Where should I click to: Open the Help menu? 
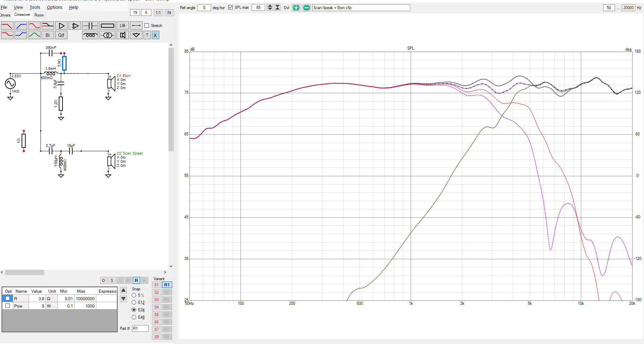74,7
